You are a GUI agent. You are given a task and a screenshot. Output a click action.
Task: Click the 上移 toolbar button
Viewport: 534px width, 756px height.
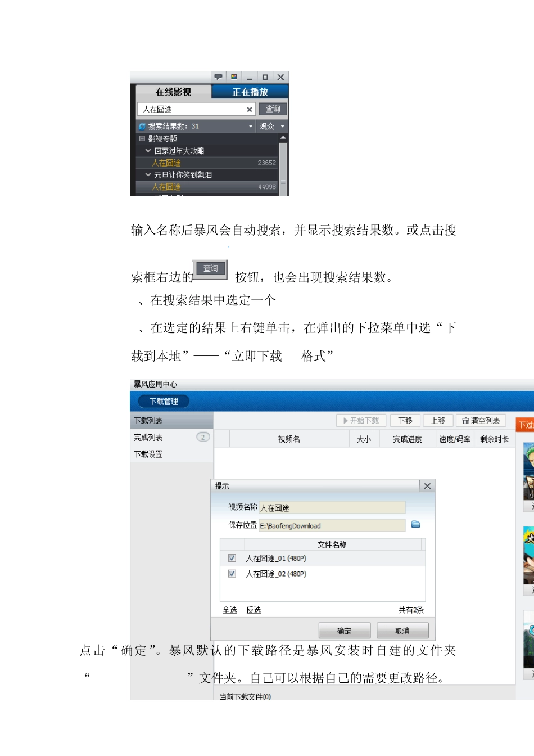click(438, 421)
